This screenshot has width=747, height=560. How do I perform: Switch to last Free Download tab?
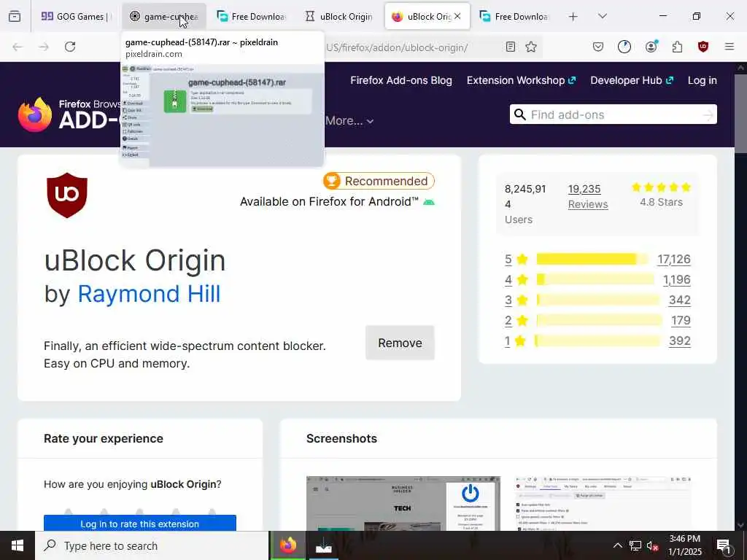tap(516, 17)
